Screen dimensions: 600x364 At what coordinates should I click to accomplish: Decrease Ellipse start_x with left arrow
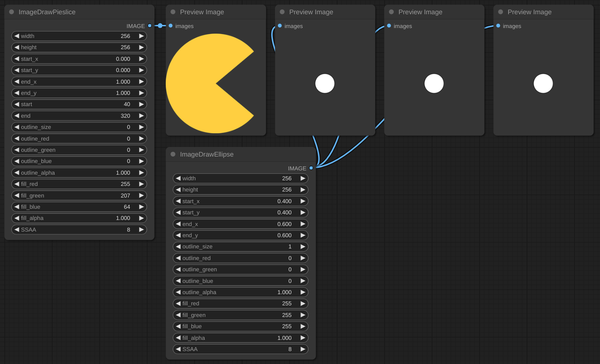pyautogui.click(x=178, y=201)
